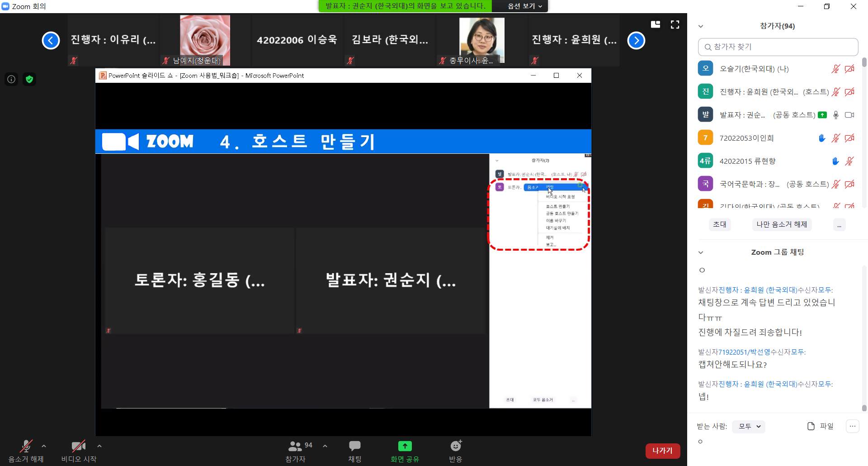Select 42022006 이승욱 video tile
868x466 pixels.
(x=297, y=40)
